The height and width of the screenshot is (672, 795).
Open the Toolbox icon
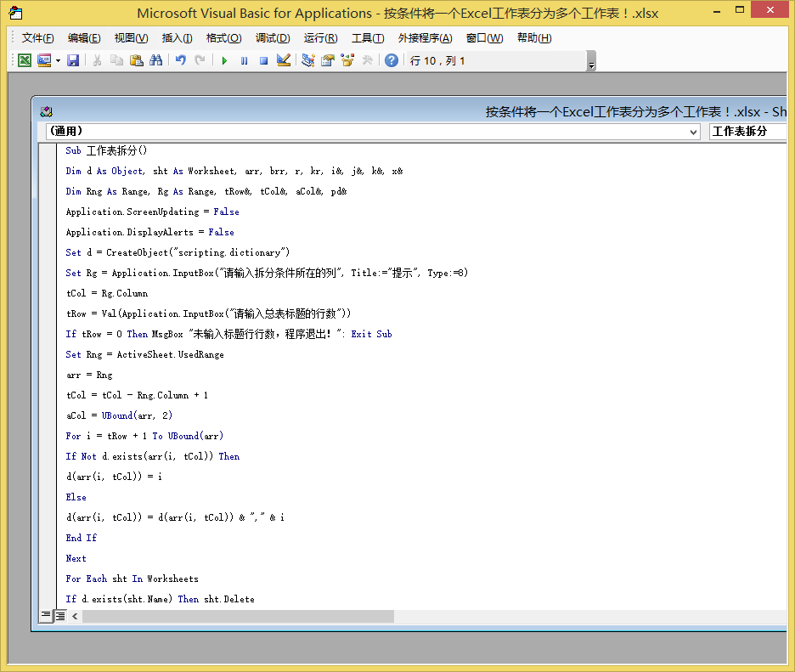367,61
